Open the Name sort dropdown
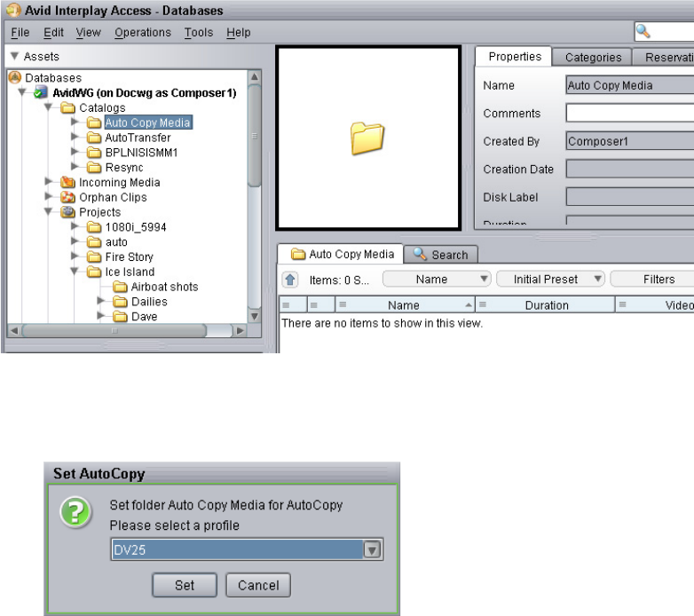This screenshot has width=694, height=616. tap(437, 280)
